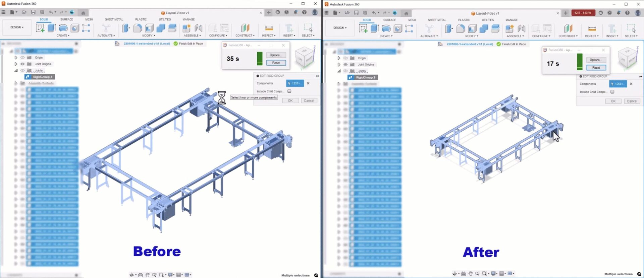Viewport: 644px width, 278px height.
Task: Select the Fillet tool in left window
Action: coord(138,28)
